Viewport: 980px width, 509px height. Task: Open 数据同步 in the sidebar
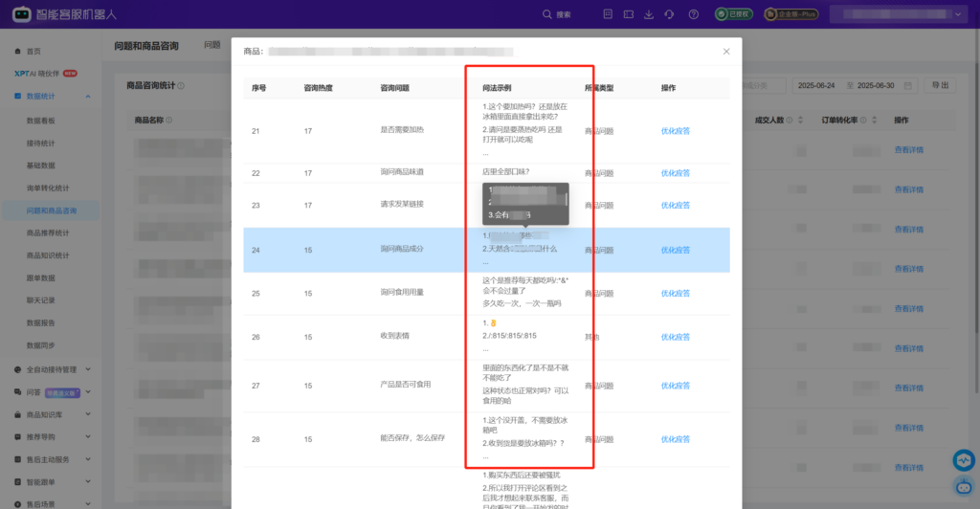[40, 345]
